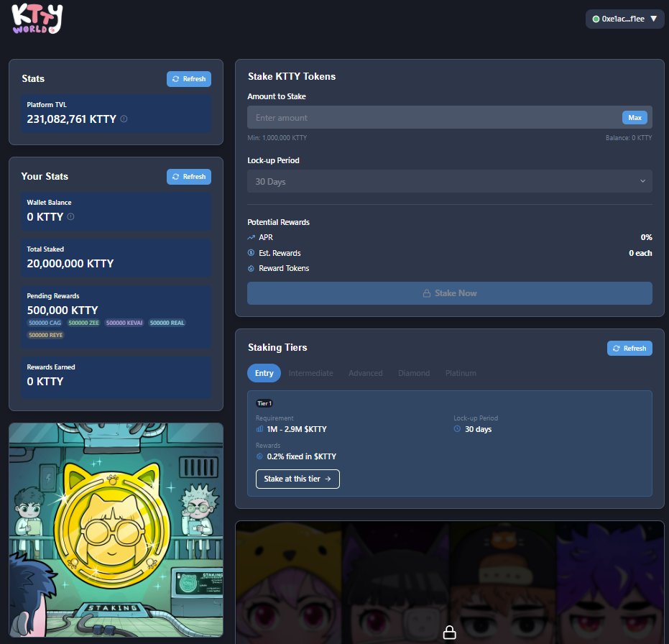Click the Stake Now button

tap(449, 293)
